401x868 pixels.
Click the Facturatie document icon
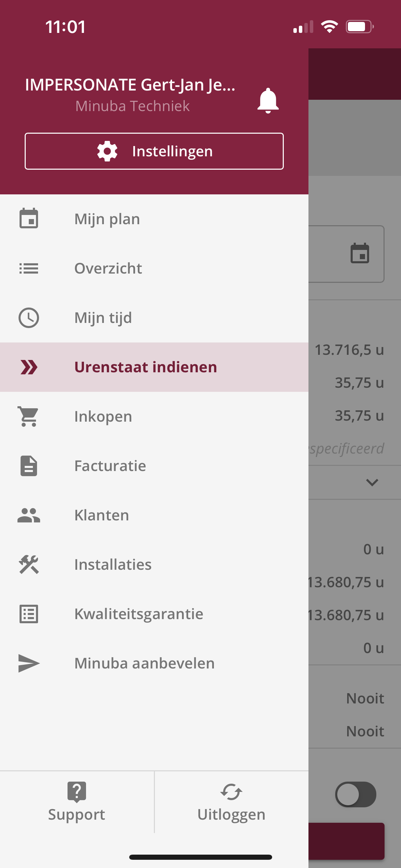[29, 466]
